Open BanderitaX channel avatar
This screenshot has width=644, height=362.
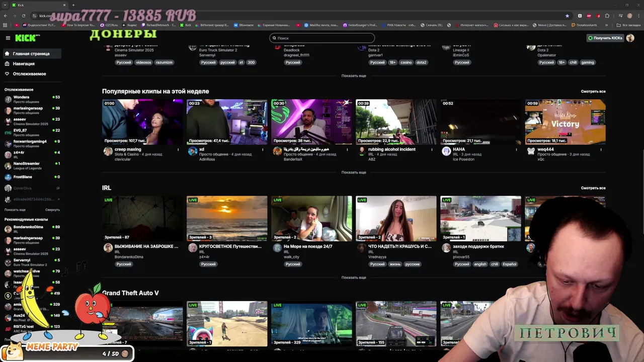pos(277,151)
